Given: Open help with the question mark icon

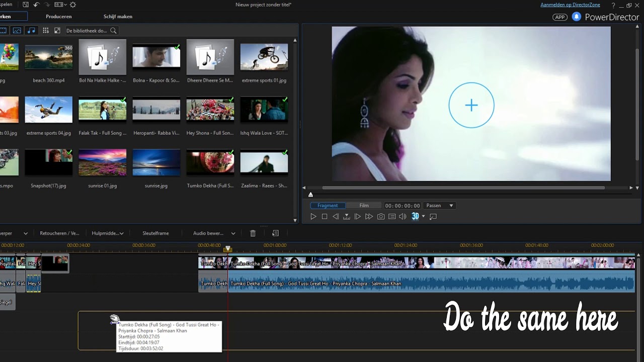Looking at the screenshot, I should pos(613,5).
